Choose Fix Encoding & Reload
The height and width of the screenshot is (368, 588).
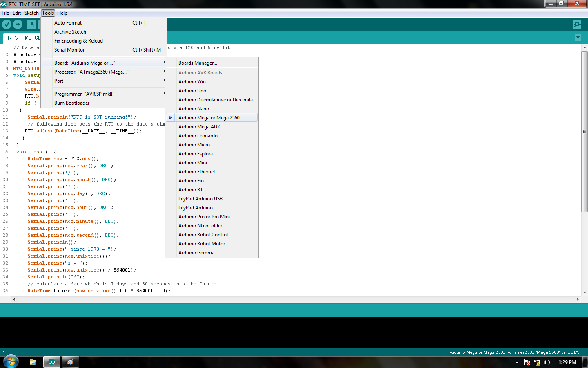104,41
